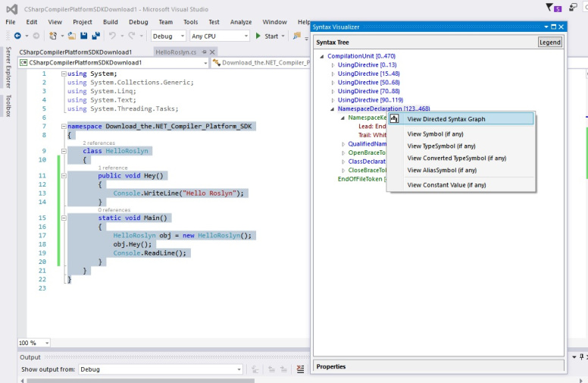Click the Undo arrow icon
Image resolution: width=588 pixels, height=383 pixels.
coord(112,36)
